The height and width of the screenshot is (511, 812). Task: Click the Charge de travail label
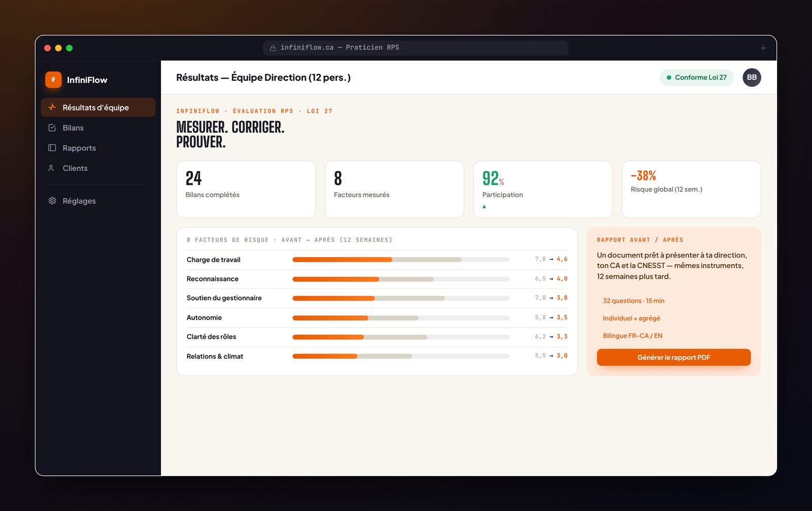pyautogui.click(x=213, y=260)
